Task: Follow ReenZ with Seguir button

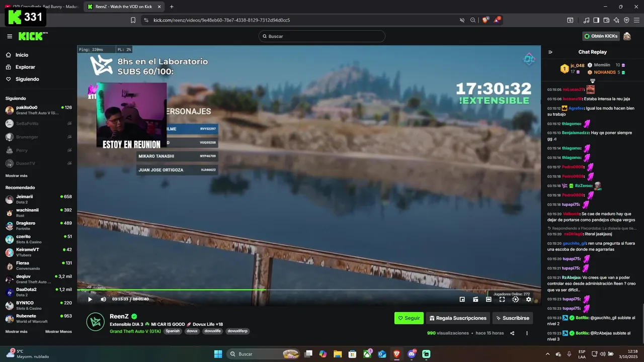Action: [x=409, y=318]
